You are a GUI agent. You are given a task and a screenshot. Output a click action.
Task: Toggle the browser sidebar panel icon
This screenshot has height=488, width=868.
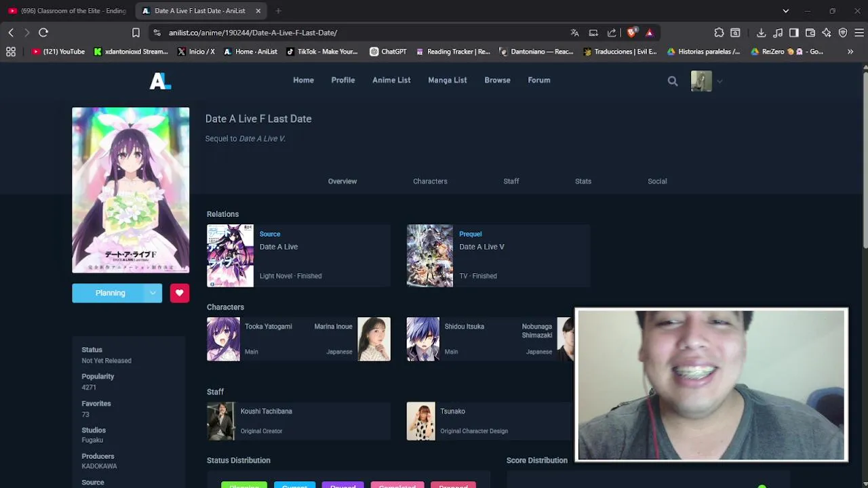pyautogui.click(x=794, y=33)
